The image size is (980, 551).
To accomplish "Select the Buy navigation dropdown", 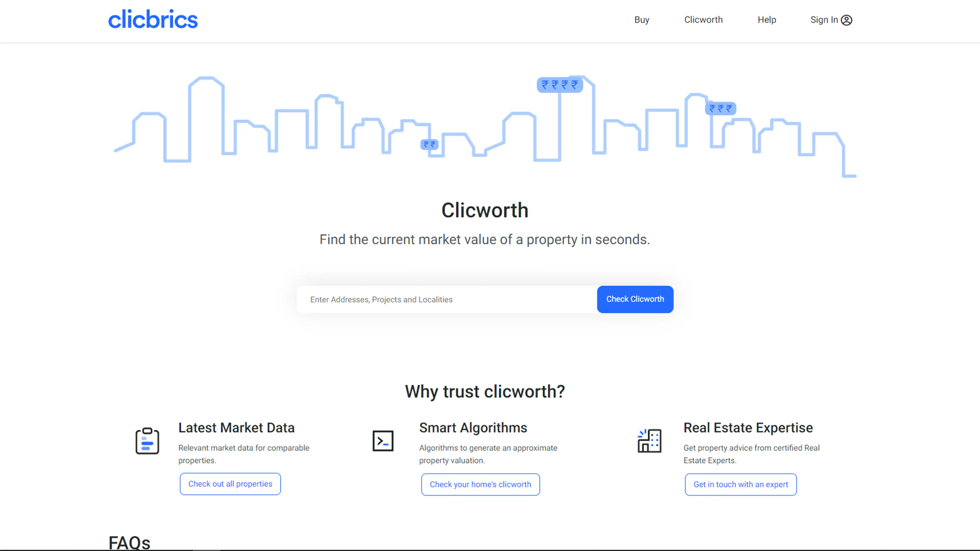I will (641, 20).
